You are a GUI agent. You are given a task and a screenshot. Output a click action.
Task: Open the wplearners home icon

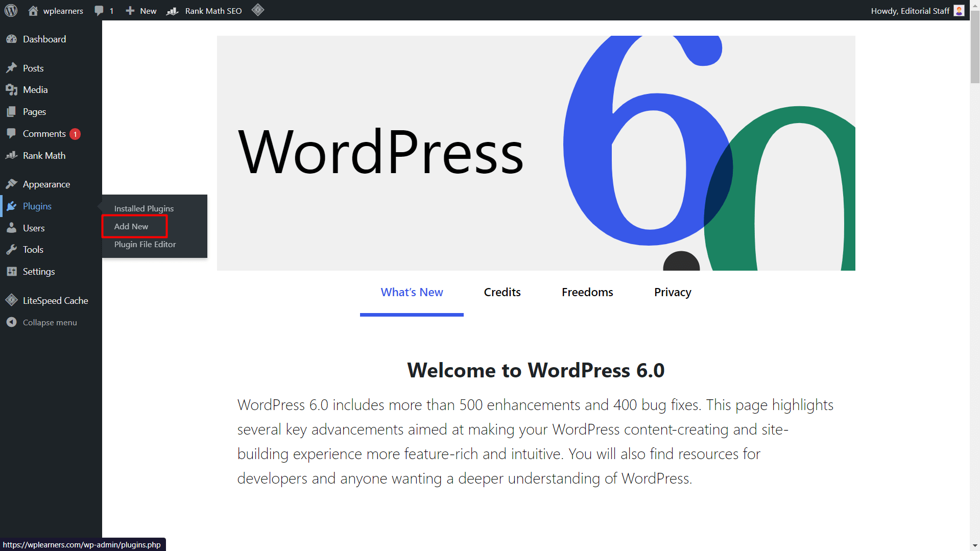pyautogui.click(x=33, y=11)
